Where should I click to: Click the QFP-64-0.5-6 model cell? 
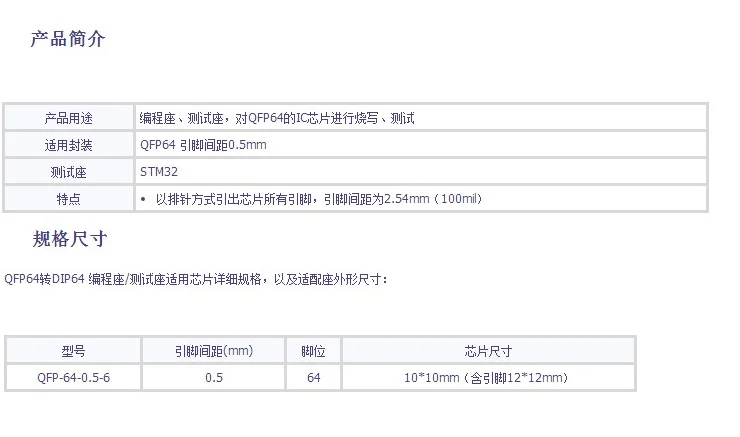pyautogui.click(x=73, y=378)
